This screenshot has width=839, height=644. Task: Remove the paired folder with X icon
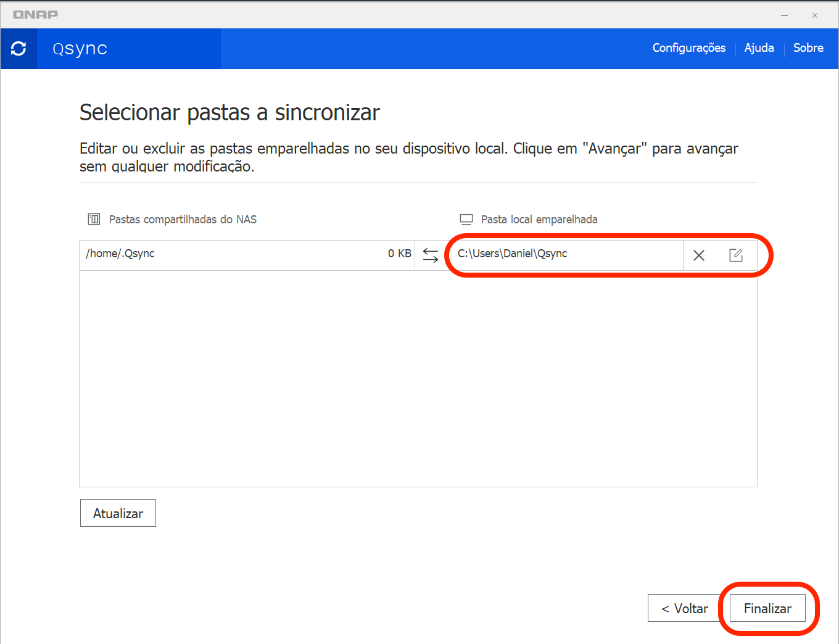pyautogui.click(x=698, y=255)
